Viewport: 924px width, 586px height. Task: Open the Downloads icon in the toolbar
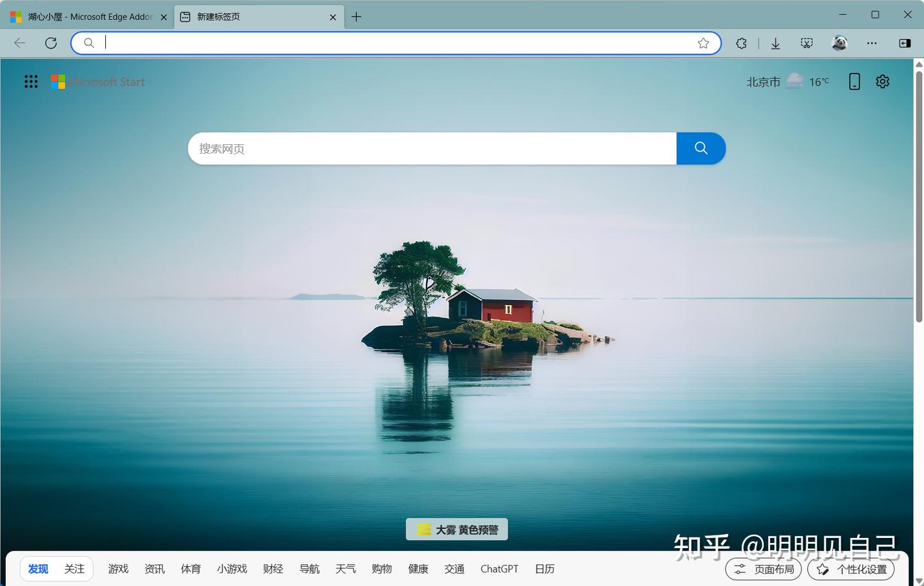pyautogui.click(x=775, y=43)
